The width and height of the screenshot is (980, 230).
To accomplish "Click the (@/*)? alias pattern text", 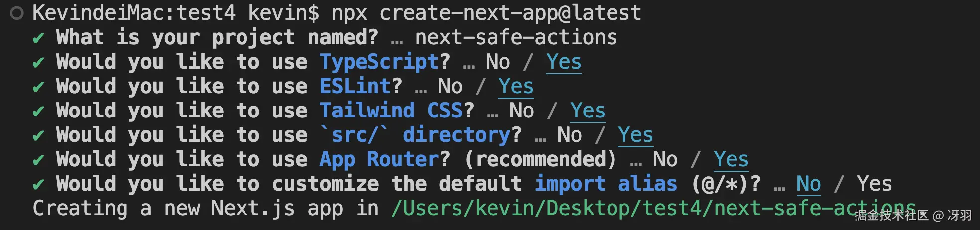I will point(726,184).
